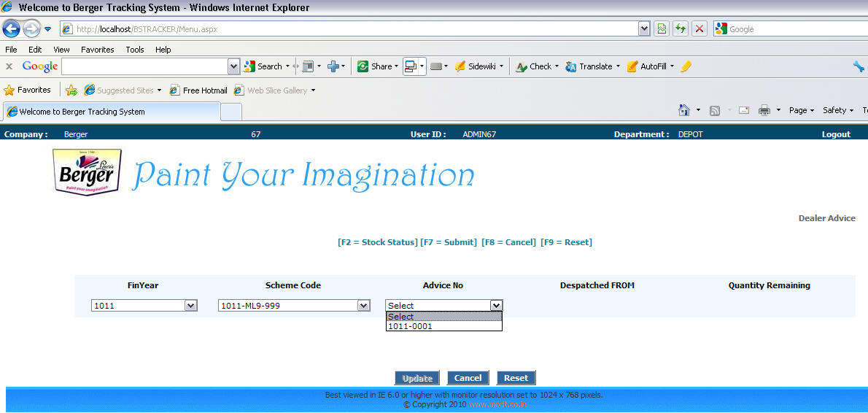
Task: Open the Tools menu
Action: [x=135, y=50]
